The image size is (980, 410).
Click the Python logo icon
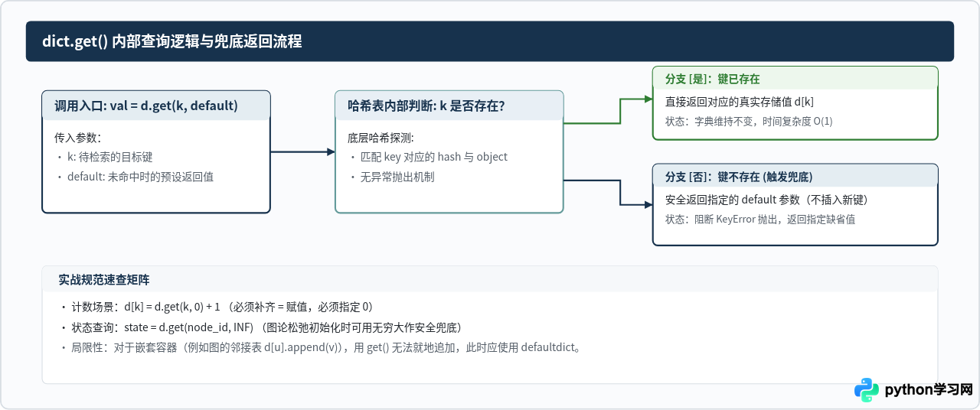point(867,389)
